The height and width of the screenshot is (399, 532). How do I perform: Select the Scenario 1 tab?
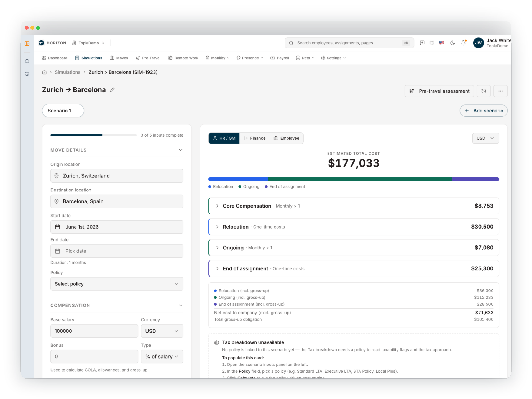point(63,111)
